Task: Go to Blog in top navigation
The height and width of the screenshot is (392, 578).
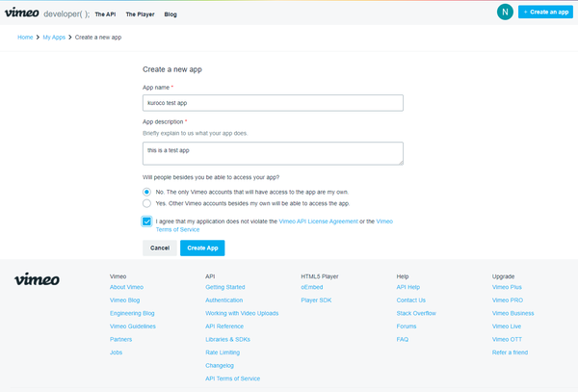Action: point(171,14)
